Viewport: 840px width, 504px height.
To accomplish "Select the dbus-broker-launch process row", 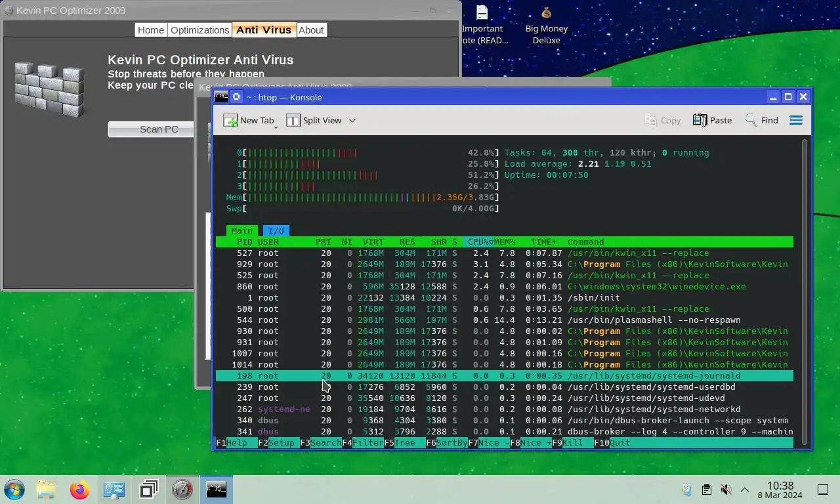I will coord(505,420).
